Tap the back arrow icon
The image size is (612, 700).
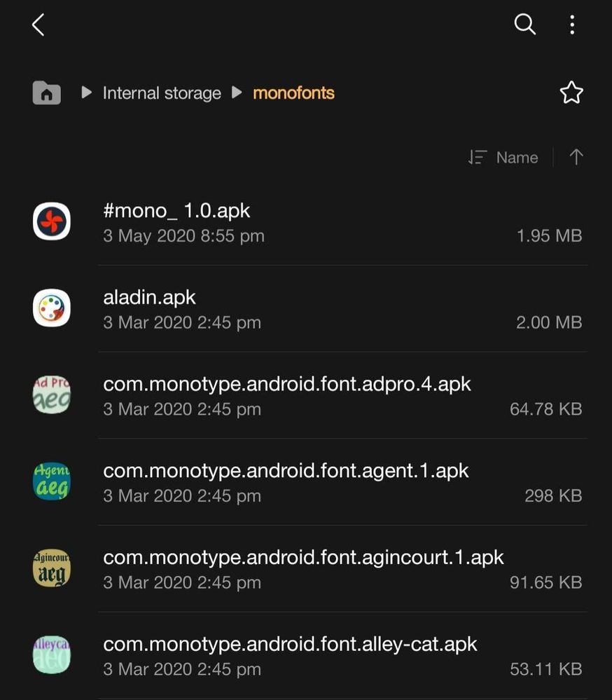(x=39, y=25)
